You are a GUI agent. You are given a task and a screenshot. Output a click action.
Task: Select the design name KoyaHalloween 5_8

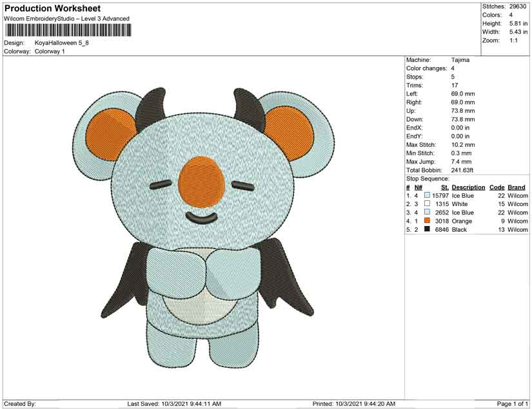click(x=62, y=43)
